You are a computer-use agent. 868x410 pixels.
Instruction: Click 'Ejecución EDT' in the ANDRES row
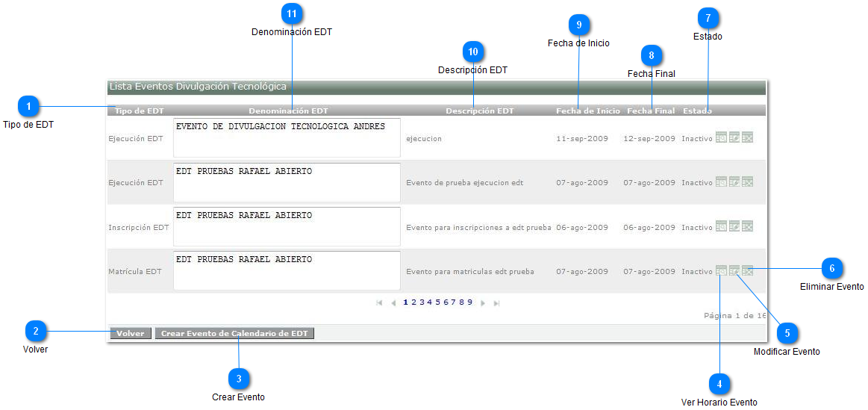point(136,138)
